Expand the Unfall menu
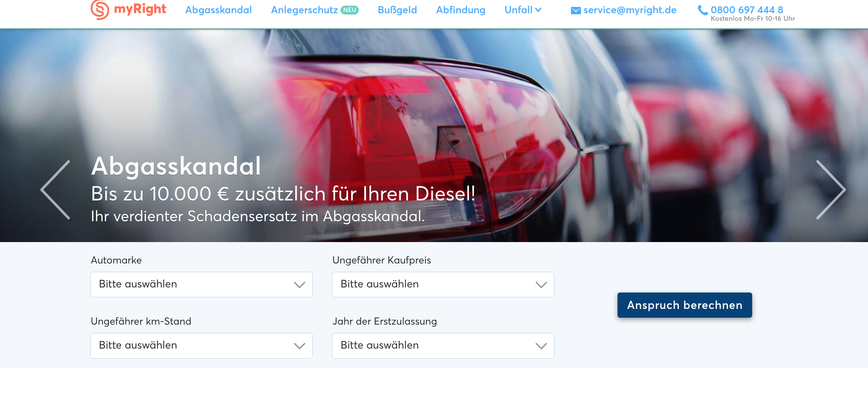The height and width of the screenshot is (394, 868). click(523, 10)
